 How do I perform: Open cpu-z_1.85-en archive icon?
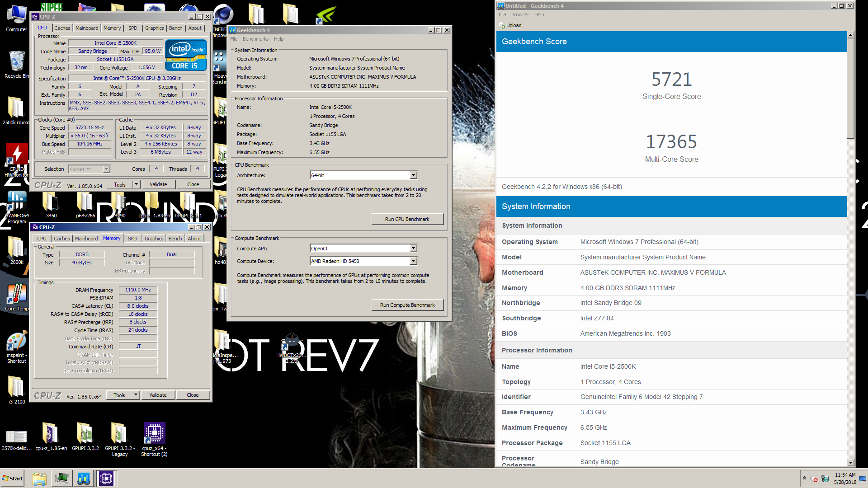[51, 436]
